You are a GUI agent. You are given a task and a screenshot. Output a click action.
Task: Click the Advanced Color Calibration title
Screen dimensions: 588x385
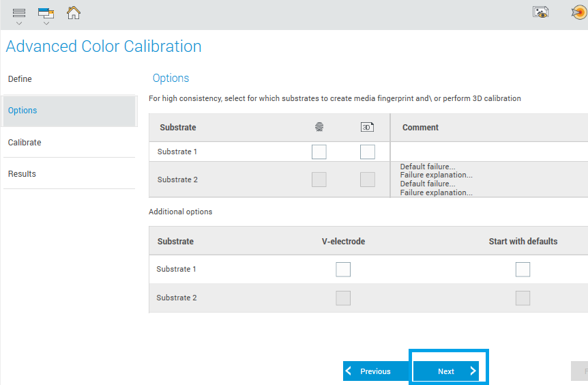click(x=104, y=46)
